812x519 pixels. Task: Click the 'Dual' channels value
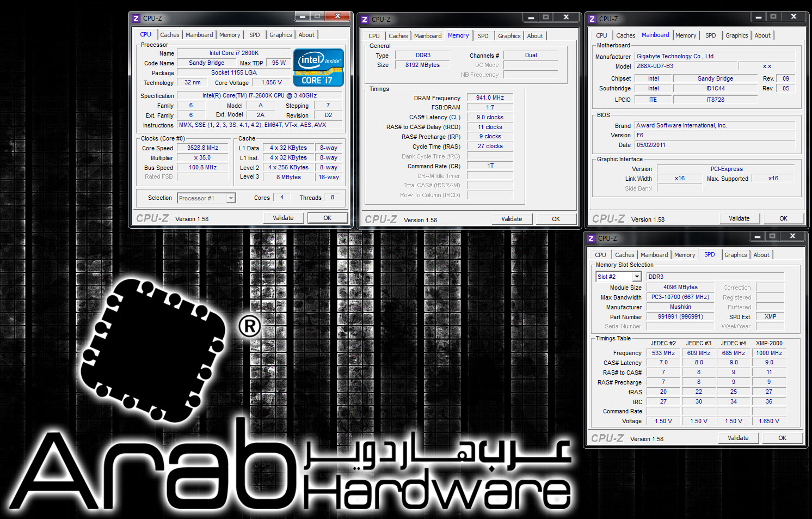click(x=531, y=56)
